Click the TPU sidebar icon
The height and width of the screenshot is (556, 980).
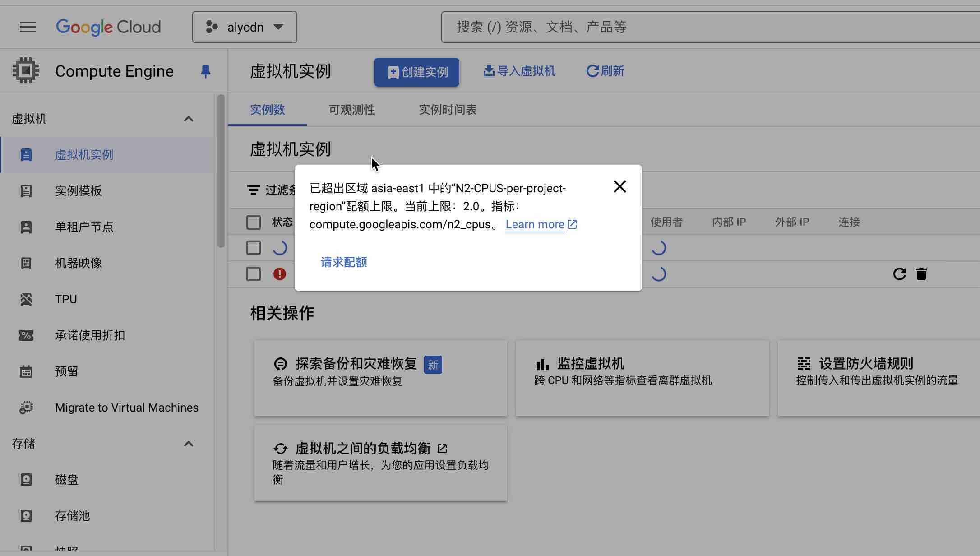[x=26, y=299]
